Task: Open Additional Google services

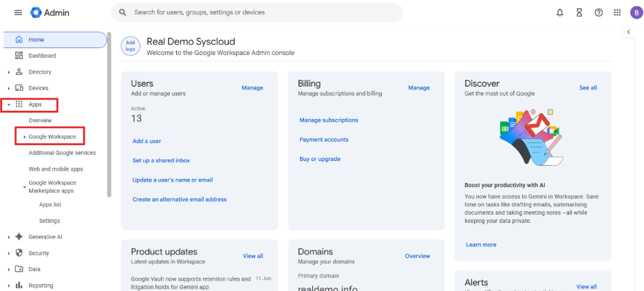Action: tap(62, 153)
